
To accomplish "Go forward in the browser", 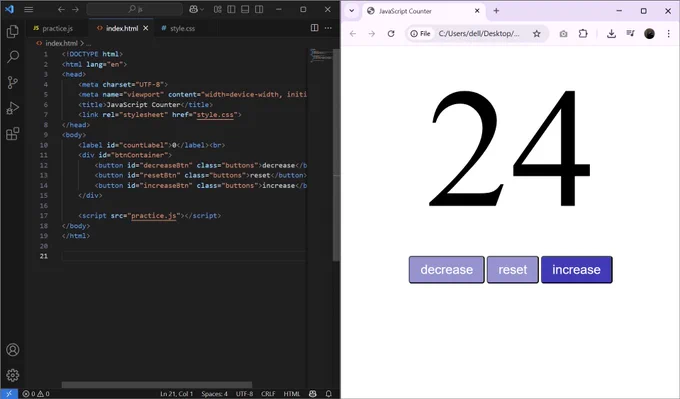I will (372, 34).
